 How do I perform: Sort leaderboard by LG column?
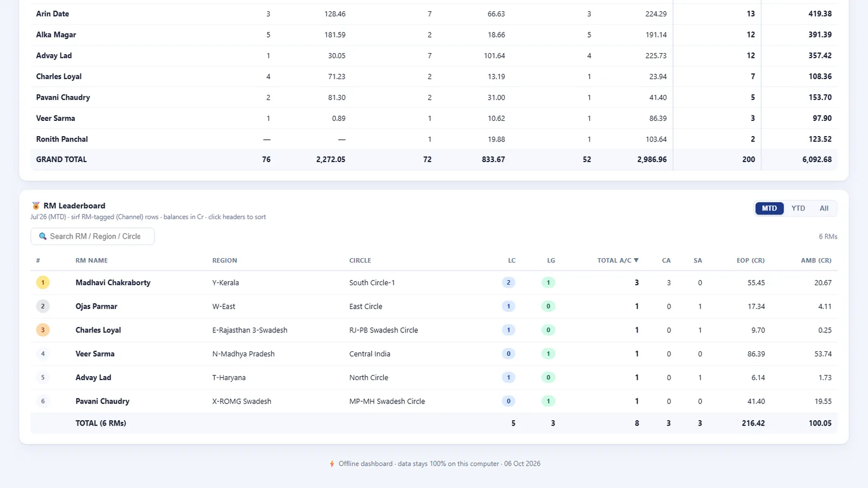pos(551,260)
